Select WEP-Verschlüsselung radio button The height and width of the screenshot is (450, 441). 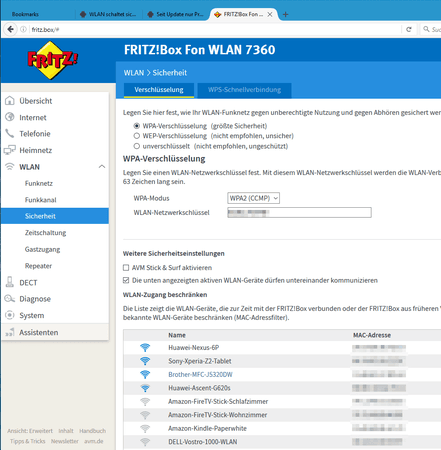[136, 136]
